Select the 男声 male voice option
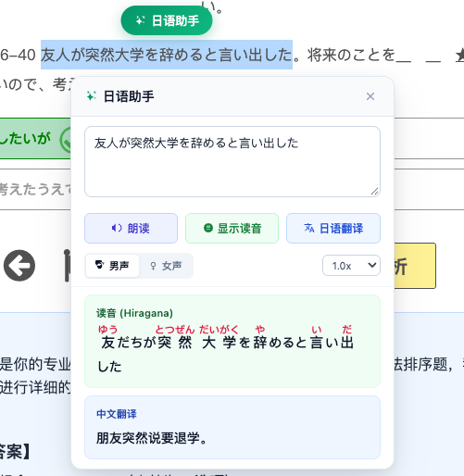The width and height of the screenshot is (464, 476). point(112,266)
